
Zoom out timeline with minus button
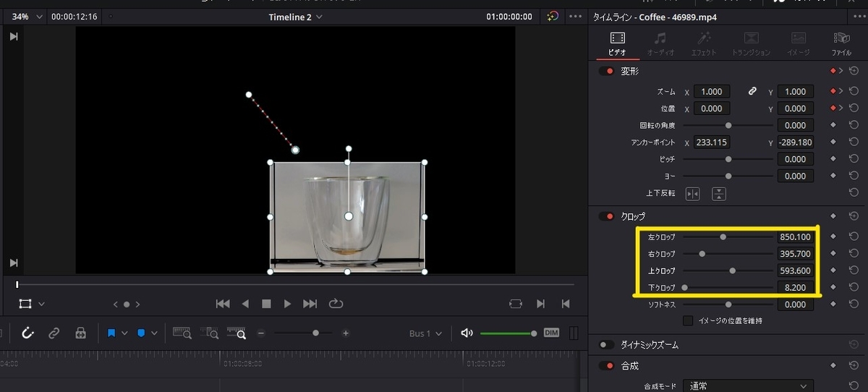[x=261, y=333]
